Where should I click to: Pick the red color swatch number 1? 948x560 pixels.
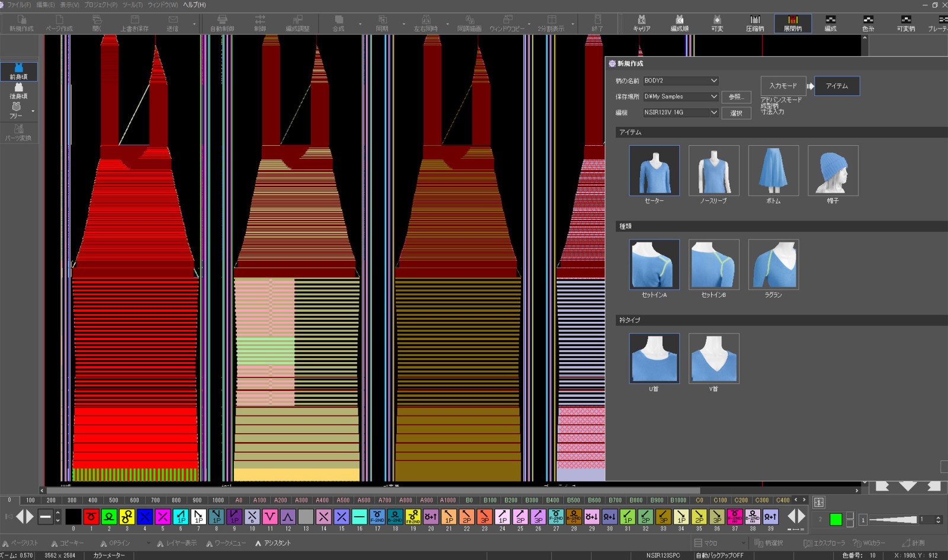[91, 517]
